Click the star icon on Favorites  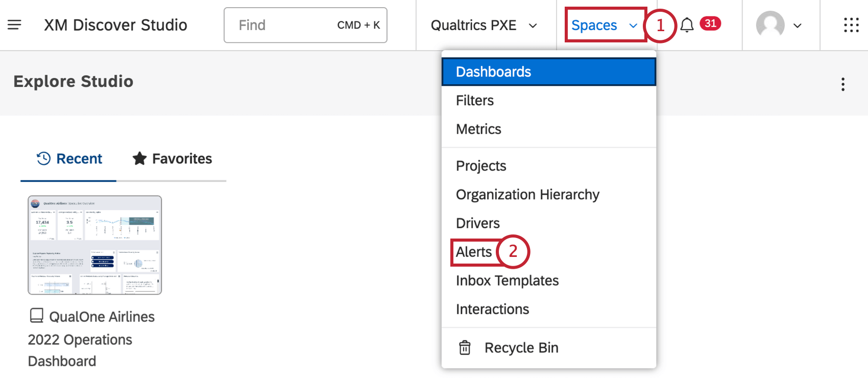tap(139, 159)
